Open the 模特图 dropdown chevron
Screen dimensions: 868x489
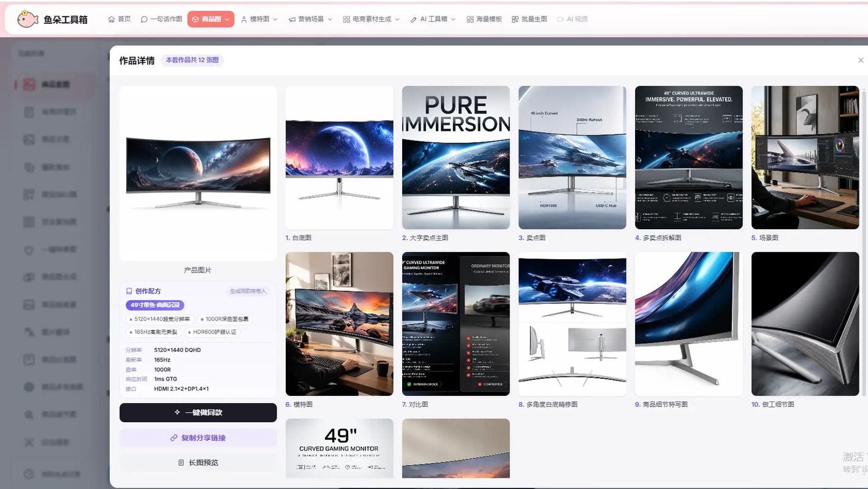click(x=275, y=20)
